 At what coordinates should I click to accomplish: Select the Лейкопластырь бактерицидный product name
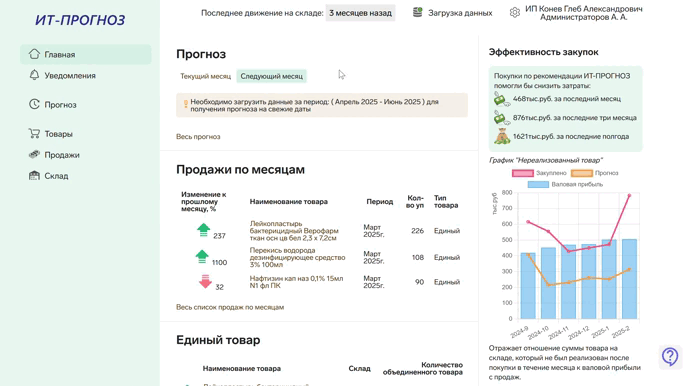294,231
